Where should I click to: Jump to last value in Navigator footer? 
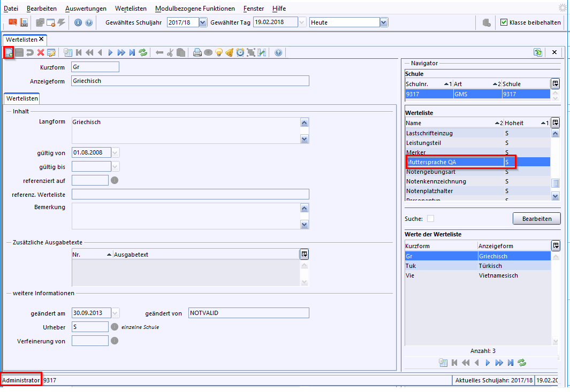click(x=511, y=363)
